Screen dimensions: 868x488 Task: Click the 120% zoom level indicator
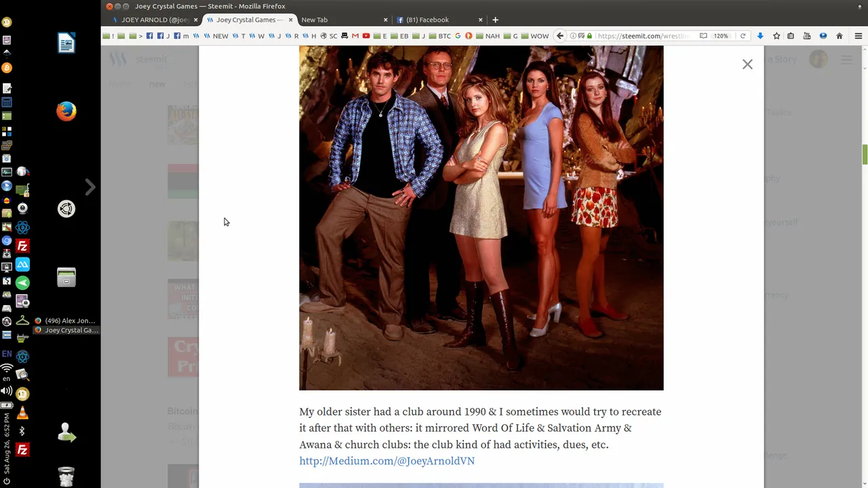[721, 36]
